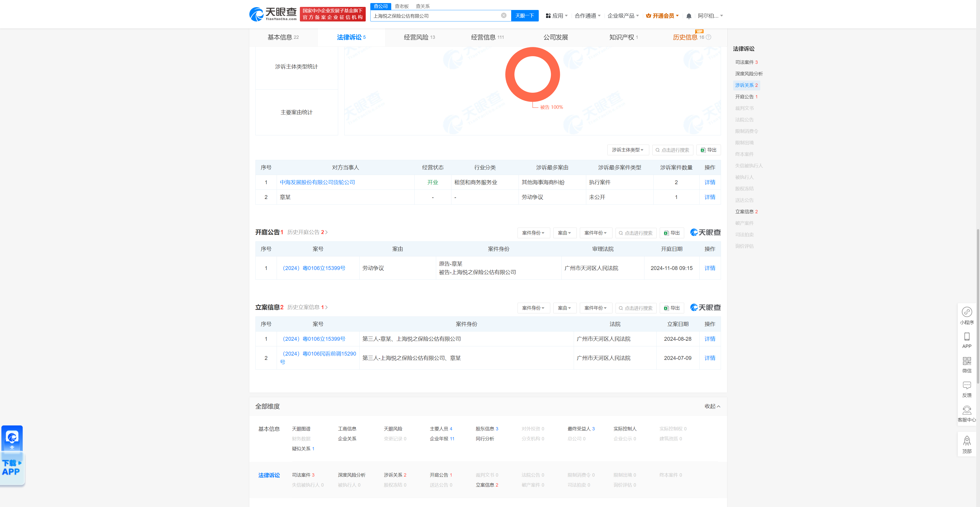Open the 合作通道 dropdown menu
The image size is (980, 507).
click(587, 16)
